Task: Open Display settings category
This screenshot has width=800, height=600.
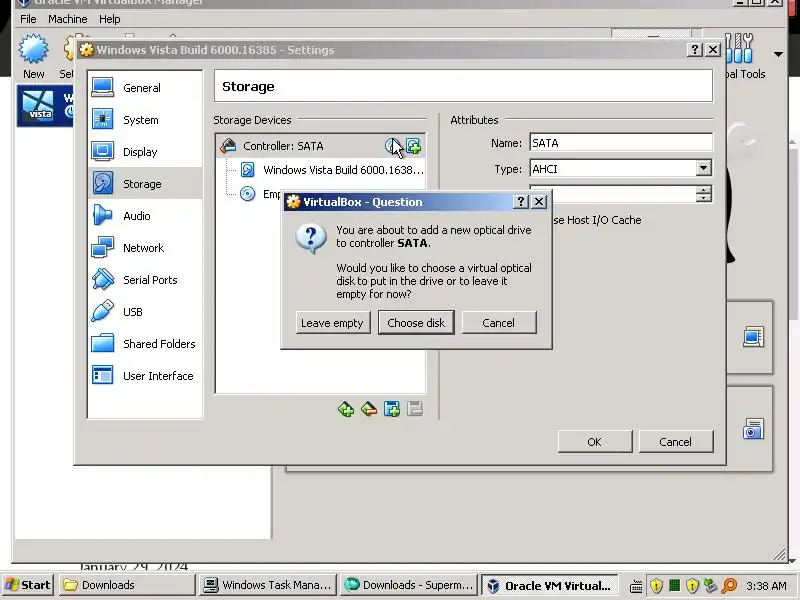Action: click(x=145, y=152)
